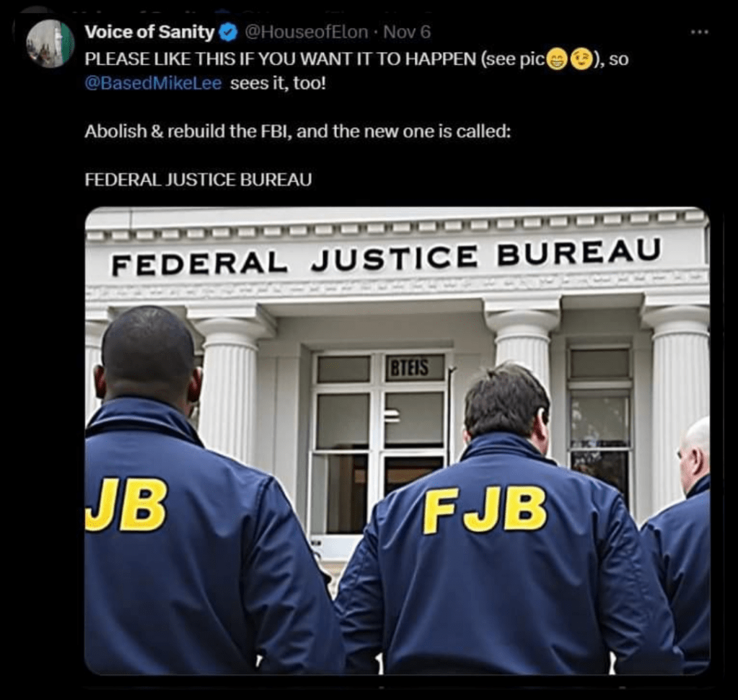The width and height of the screenshot is (738, 700).
Task: Open the Nov 6 timestamp link
Action: (407, 32)
